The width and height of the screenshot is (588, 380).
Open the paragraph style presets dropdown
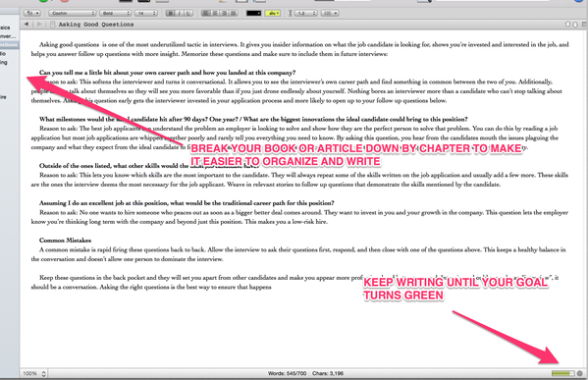pyautogui.click(x=32, y=13)
